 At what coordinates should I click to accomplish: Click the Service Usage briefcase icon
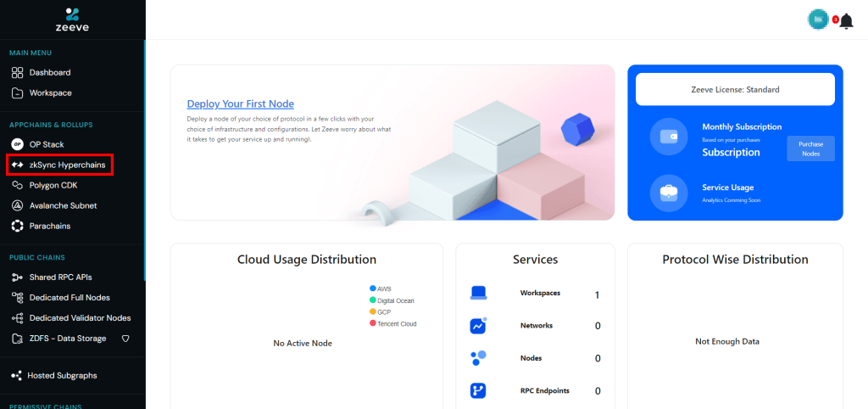pos(669,193)
